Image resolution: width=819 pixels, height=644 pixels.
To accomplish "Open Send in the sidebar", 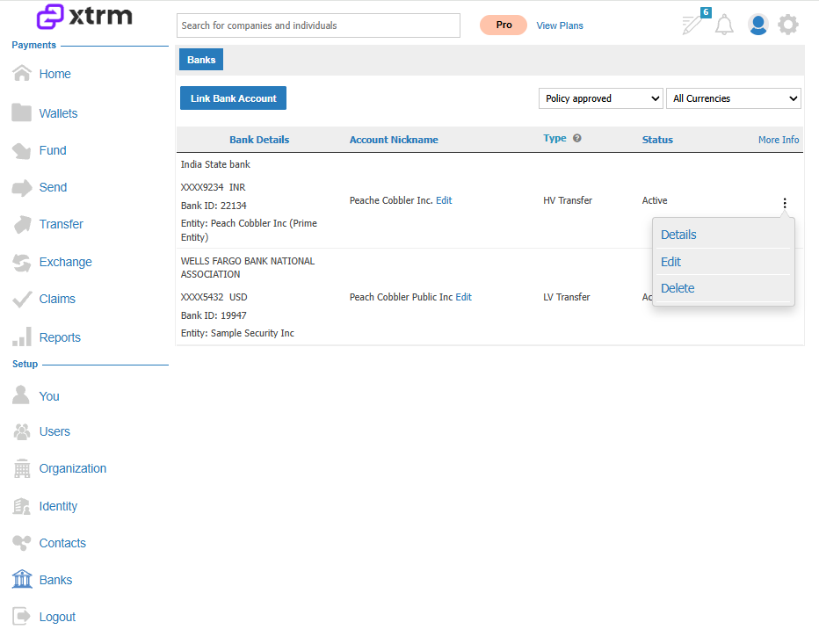I will point(53,187).
